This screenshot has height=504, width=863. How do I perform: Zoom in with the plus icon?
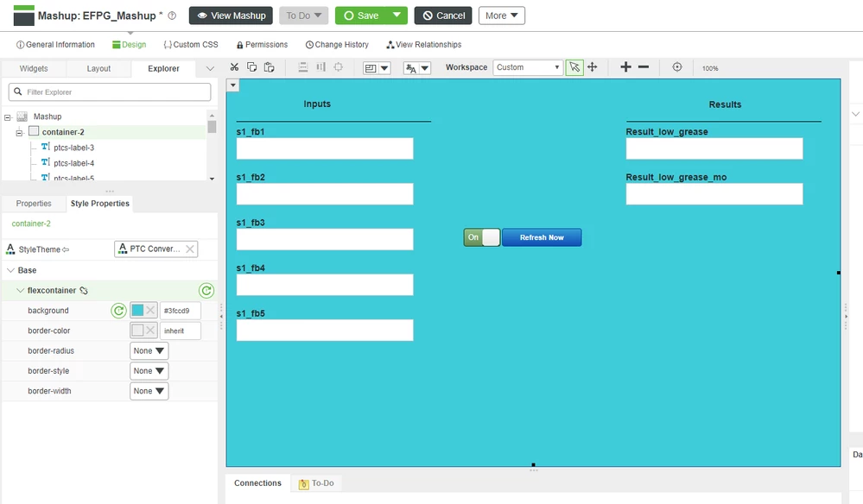click(625, 67)
